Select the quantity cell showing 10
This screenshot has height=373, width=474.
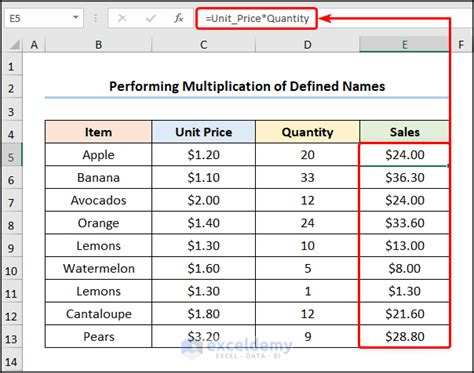(x=308, y=246)
